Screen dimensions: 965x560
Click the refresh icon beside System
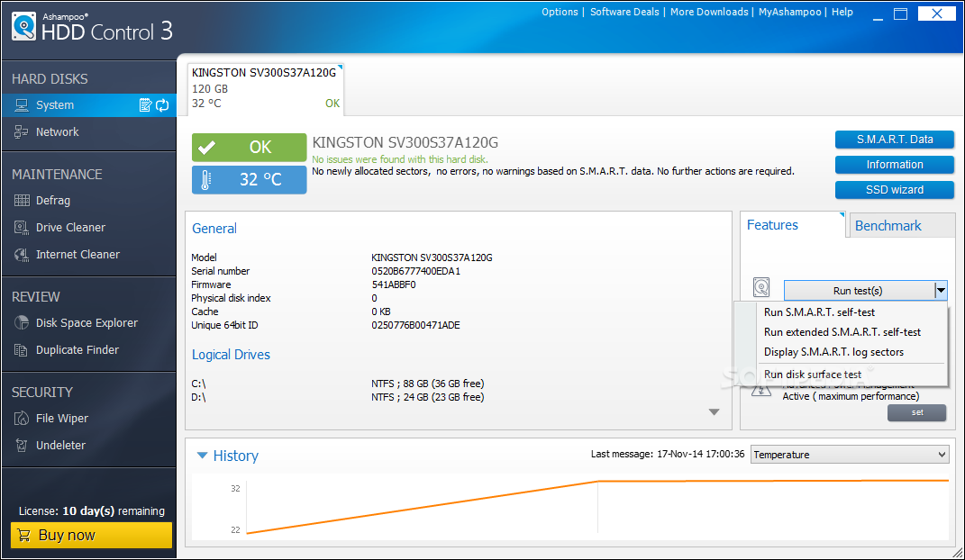click(x=162, y=105)
